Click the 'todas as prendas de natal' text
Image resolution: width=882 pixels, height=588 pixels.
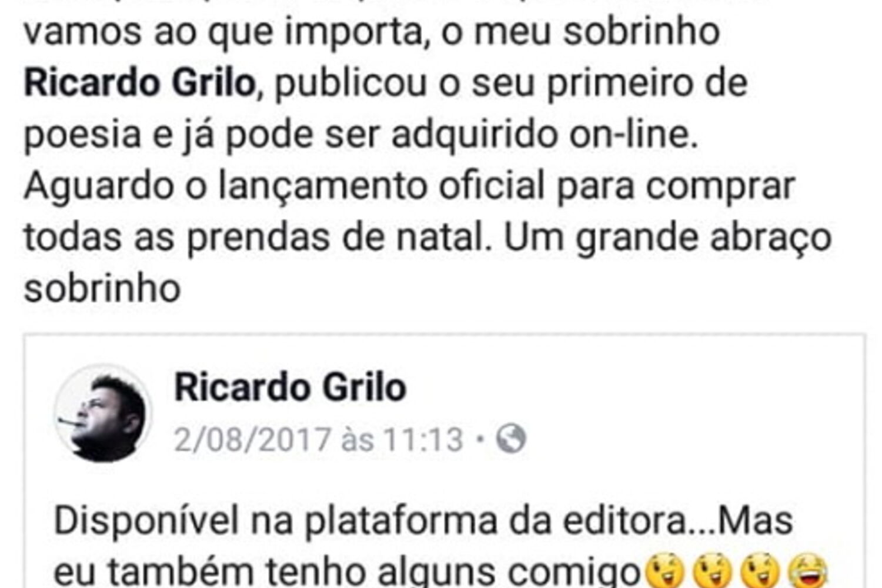coord(256,238)
